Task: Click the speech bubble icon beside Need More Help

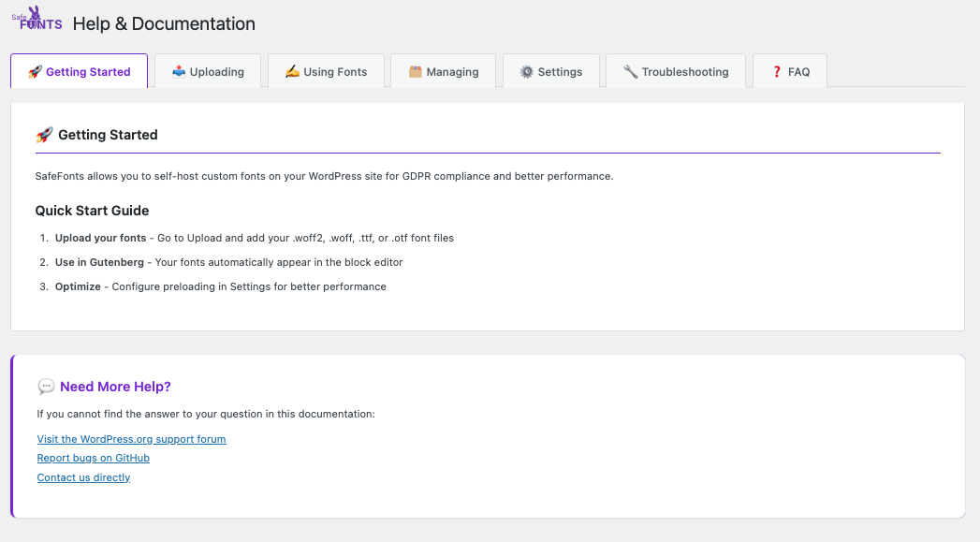Action: tap(46, 386)
